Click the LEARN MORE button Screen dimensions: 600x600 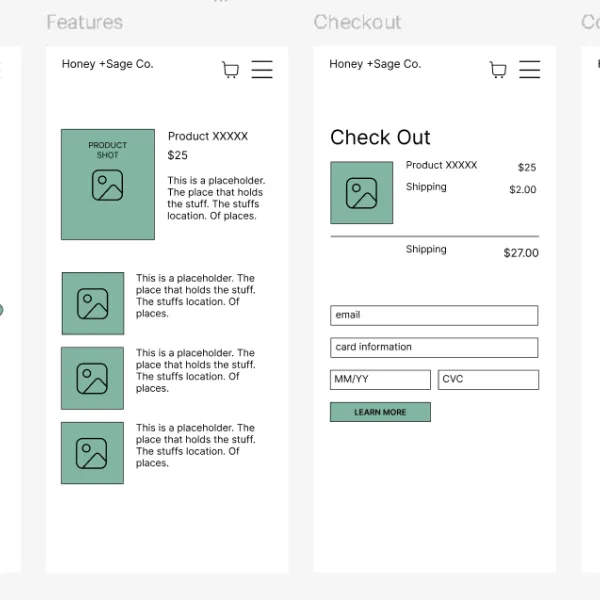pos(380,412)
